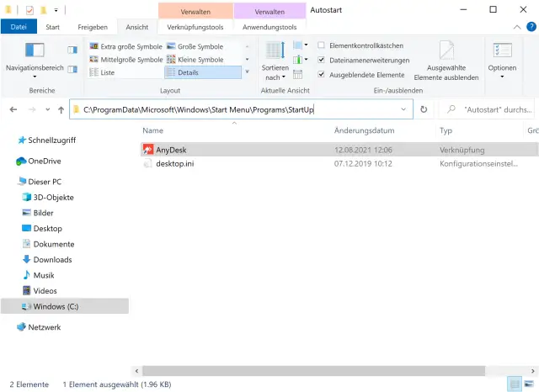Toggle the details pane icon
Viewport: 539px width, 392px height.
pyautogui.click(x=72, y=69)
